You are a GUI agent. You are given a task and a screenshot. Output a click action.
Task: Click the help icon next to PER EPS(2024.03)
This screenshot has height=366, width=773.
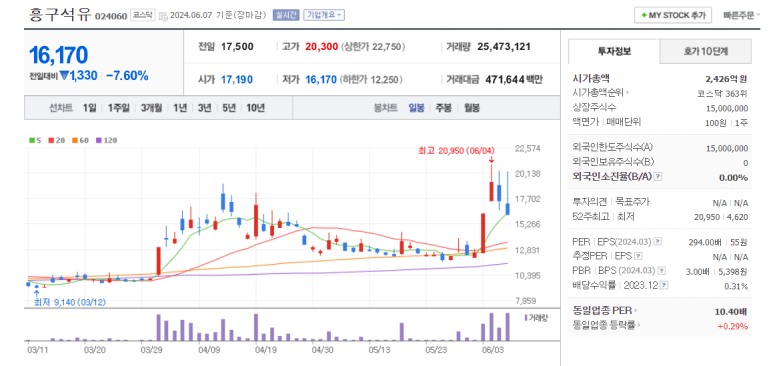click(658, 242)
